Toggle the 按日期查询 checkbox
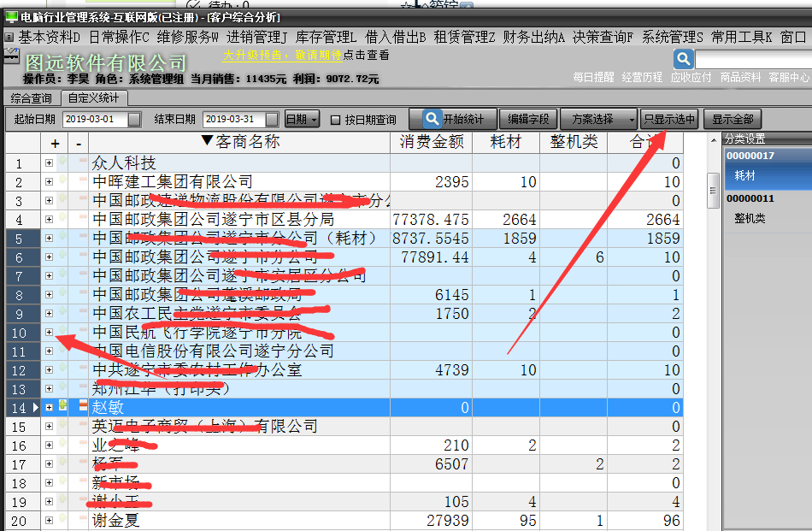 pos(336,121)
